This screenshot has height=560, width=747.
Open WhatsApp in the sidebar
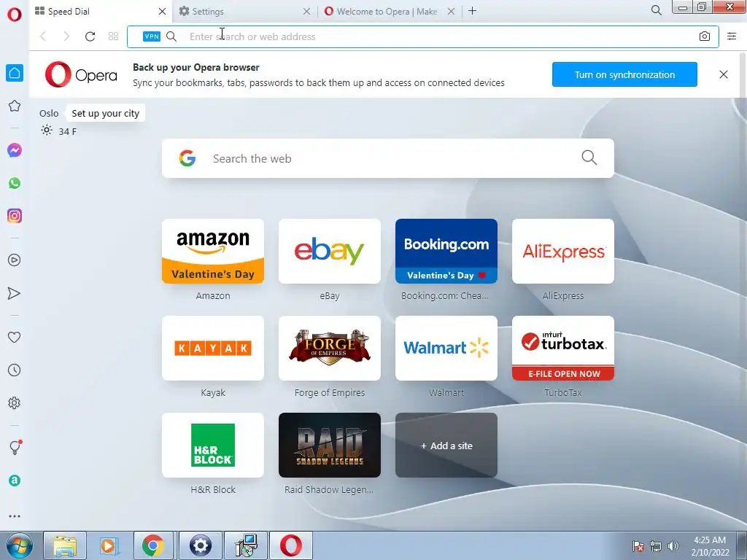click(x=15, y=183)
